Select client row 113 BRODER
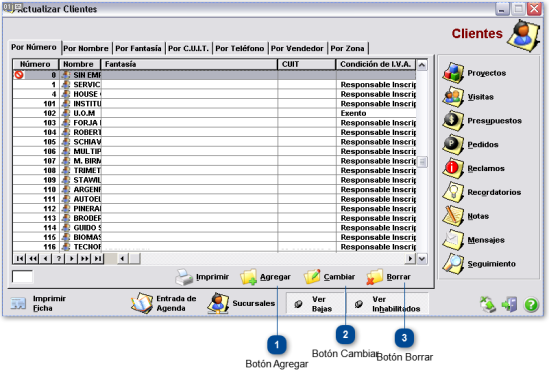The height and width of the screenshot is (383, 549). (x=214, y=218)
